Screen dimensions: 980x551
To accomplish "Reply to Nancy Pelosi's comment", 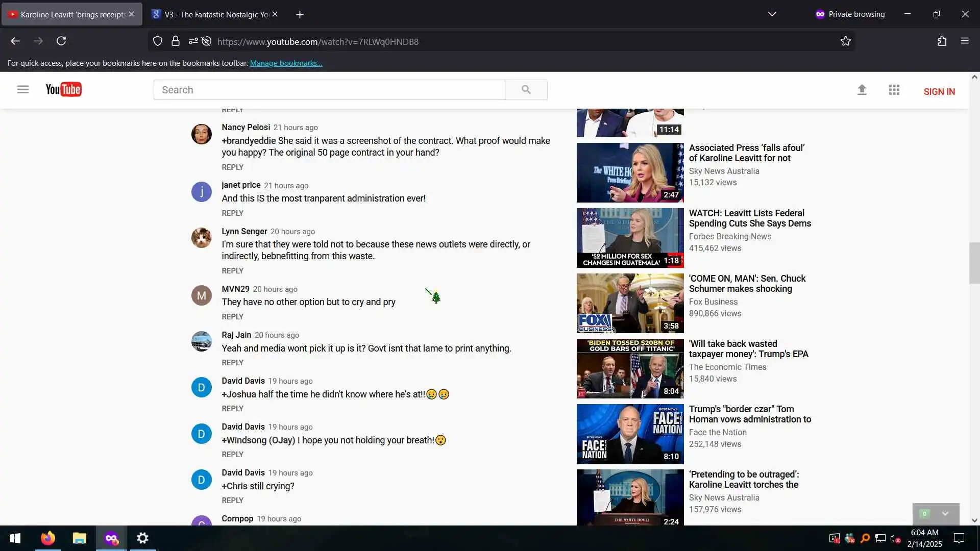I will click(232, 167).
